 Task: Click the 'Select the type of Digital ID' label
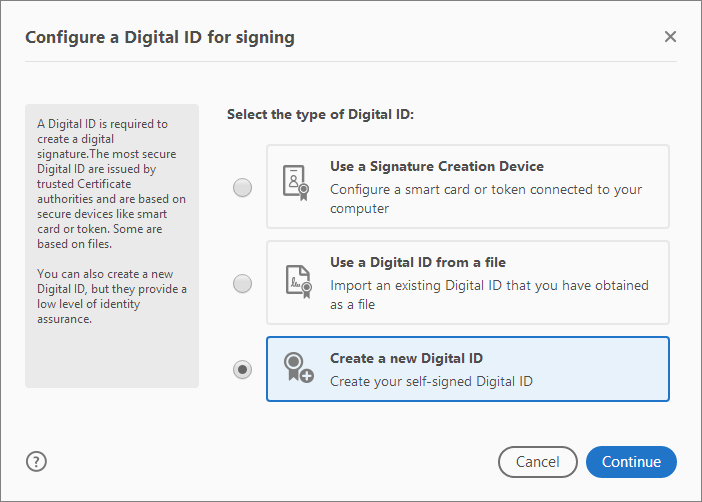coord(320,115)
